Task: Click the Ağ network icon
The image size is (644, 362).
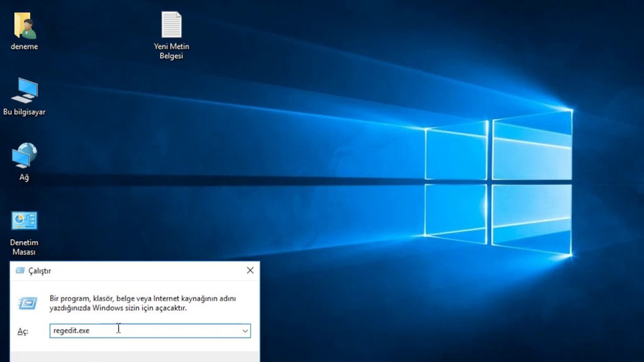Action: pyautogui.click(x=24, y=155)
